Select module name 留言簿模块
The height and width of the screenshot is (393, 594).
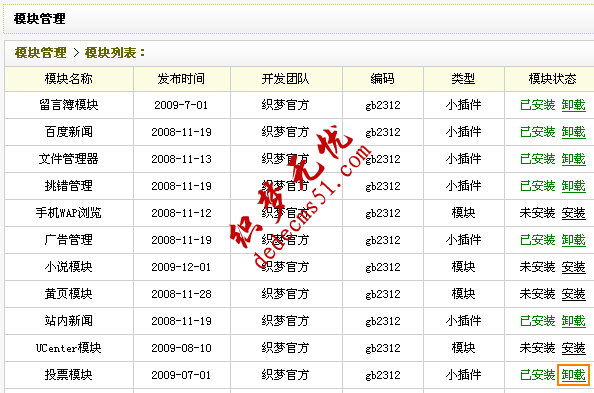point(69,105)
